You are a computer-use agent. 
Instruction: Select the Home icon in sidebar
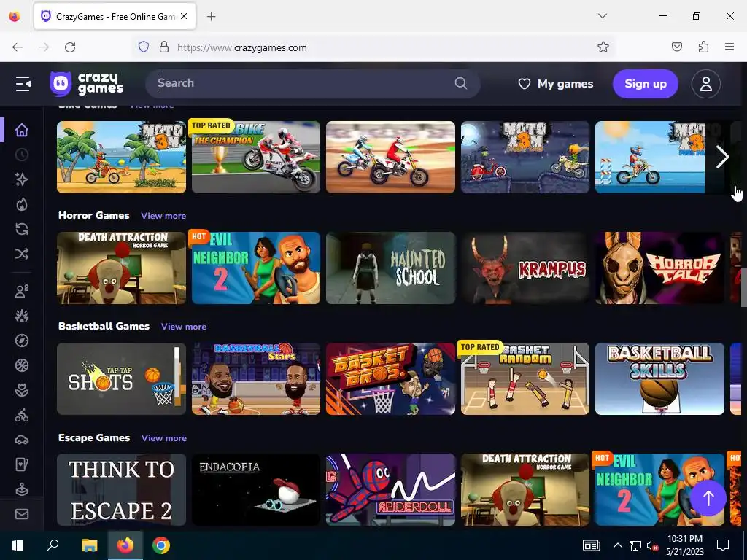21,130
